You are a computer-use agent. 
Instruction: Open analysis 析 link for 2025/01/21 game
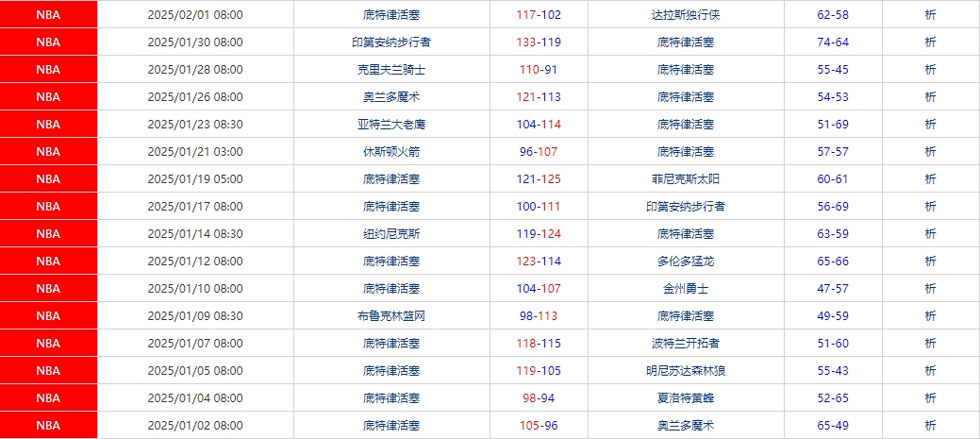(x=931, y=152)
